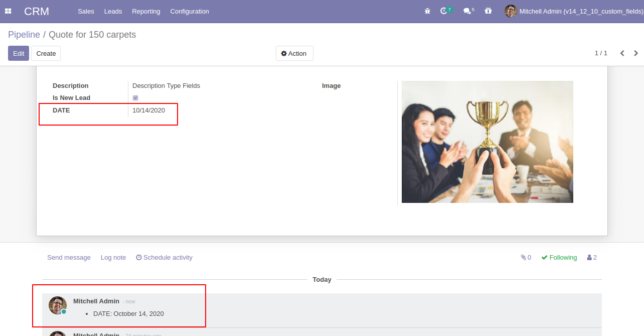644x336 pixels.
Task: Click the DATE value 10/14/2020
Action: pyautogui.click(x=148, y=110)
